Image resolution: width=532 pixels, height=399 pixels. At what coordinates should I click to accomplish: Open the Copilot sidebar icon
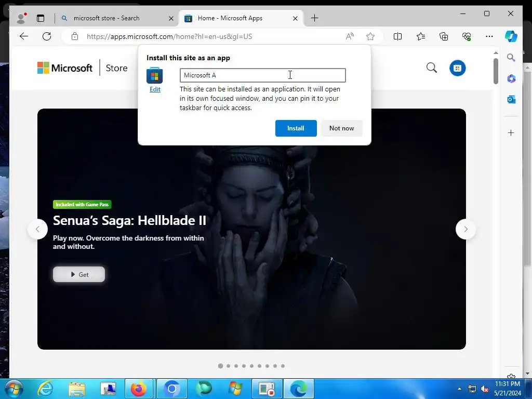pyautogui.click(x=511, y=36)
